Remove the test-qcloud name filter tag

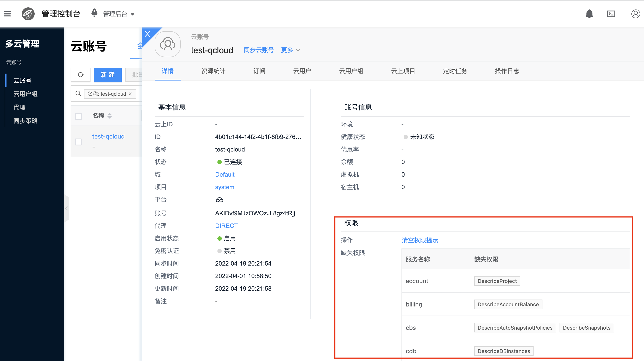(x=130, y=94)
